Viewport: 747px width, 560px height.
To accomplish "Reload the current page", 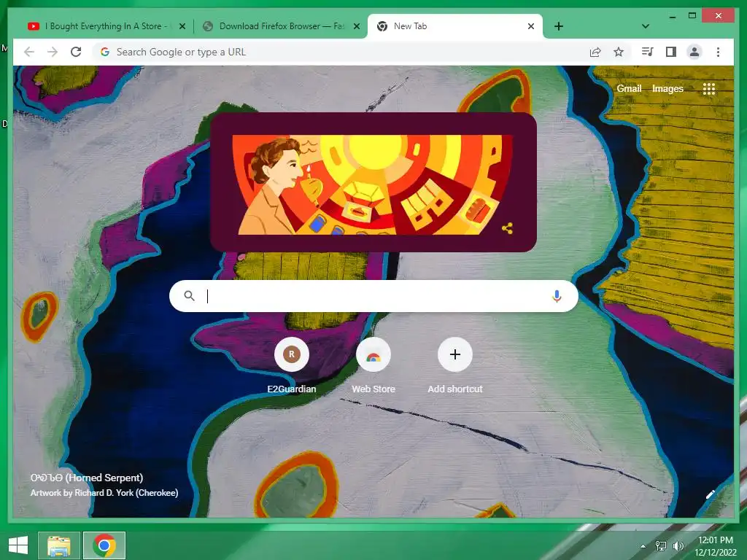I will 76,52.
